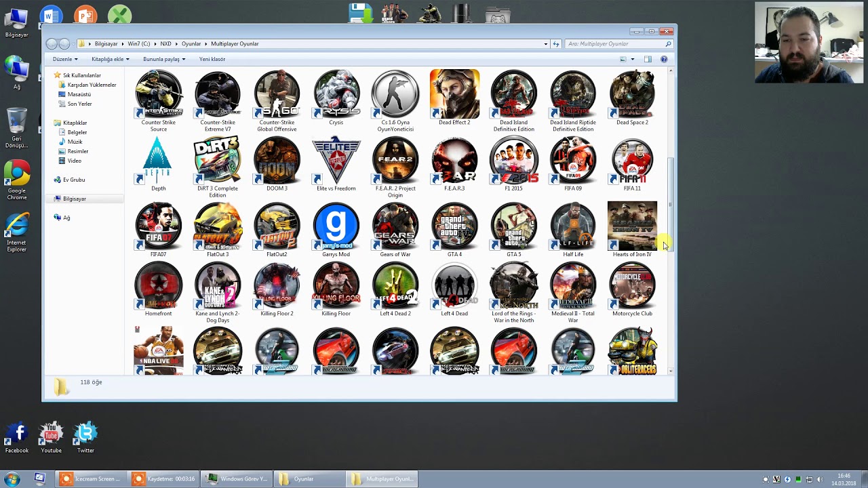Navigate to NXD in the address bar
This screenshot has height=488, width=868.
(x=165, y=43)
